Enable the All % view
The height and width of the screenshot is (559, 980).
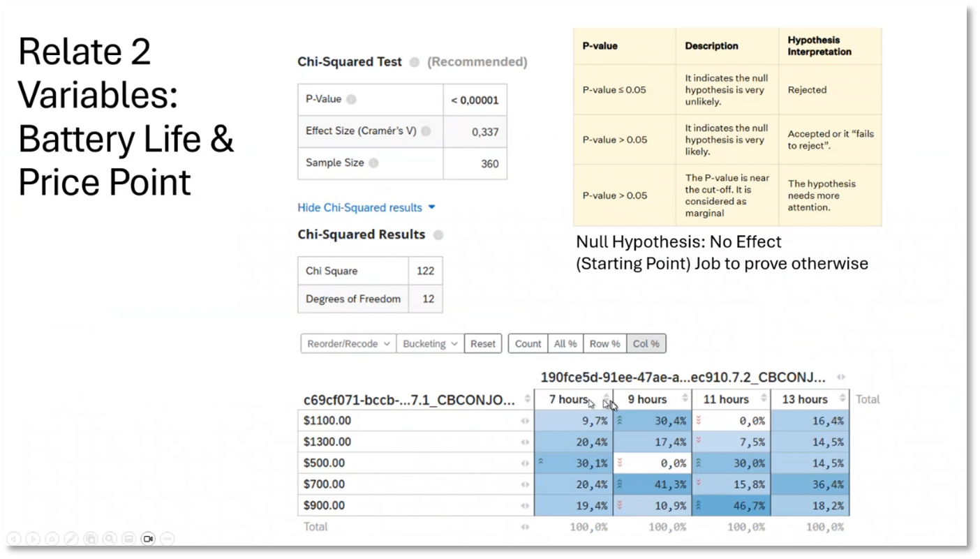tap(565, 343)
